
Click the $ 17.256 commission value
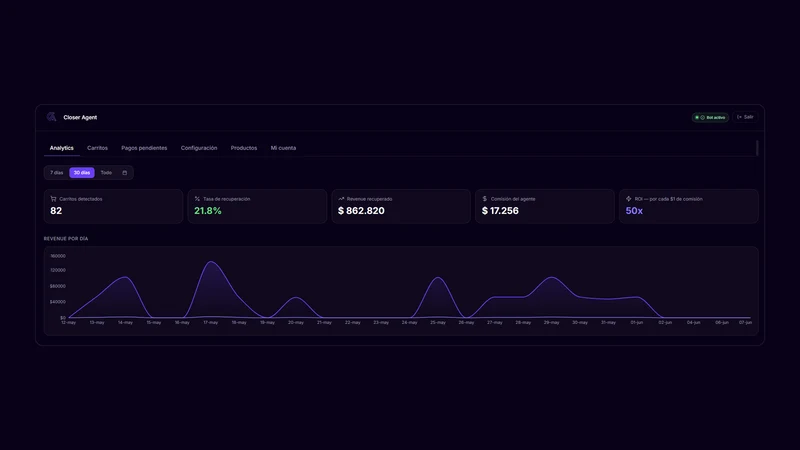tap(500, 211)
